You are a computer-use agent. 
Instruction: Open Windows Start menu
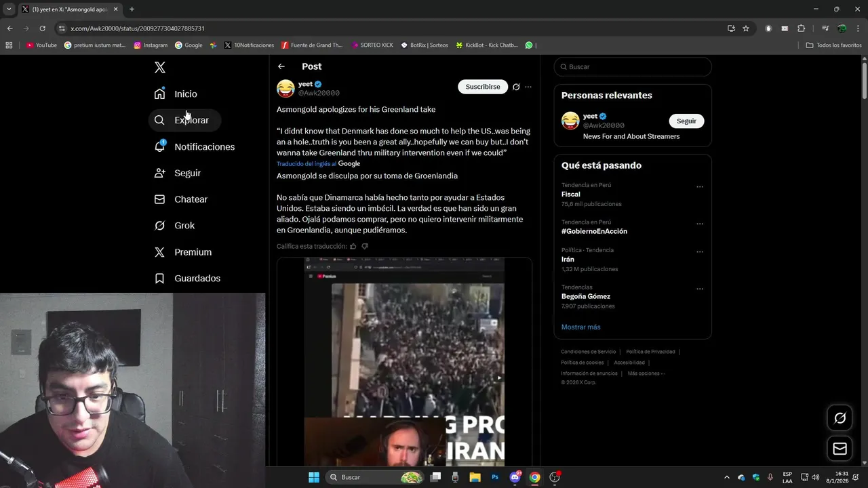click(x=314, y=477)
